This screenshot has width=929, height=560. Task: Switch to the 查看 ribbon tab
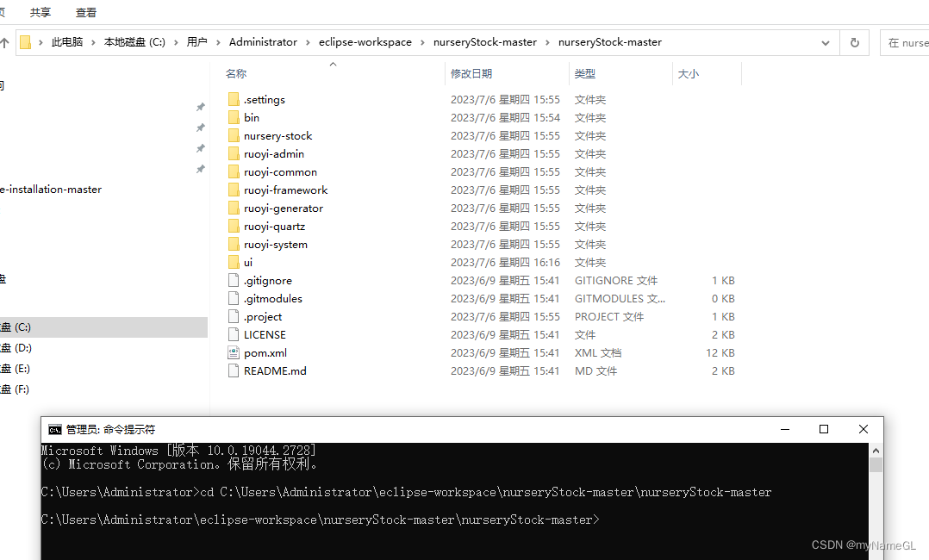point(85,12)
